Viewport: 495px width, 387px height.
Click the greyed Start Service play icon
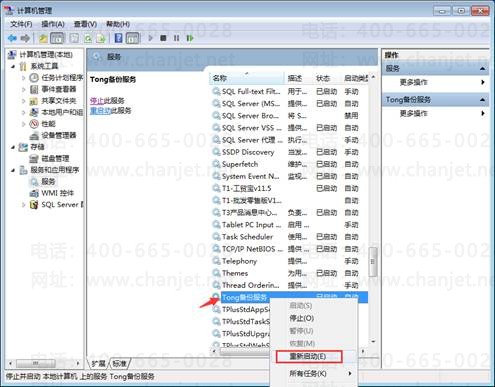click(150, 38)
